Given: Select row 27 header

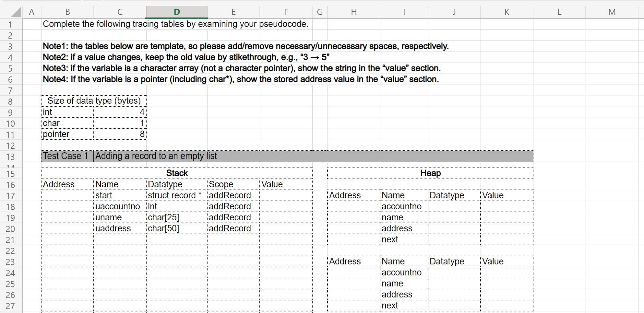Looking at the screenshot, I should 11,305.
